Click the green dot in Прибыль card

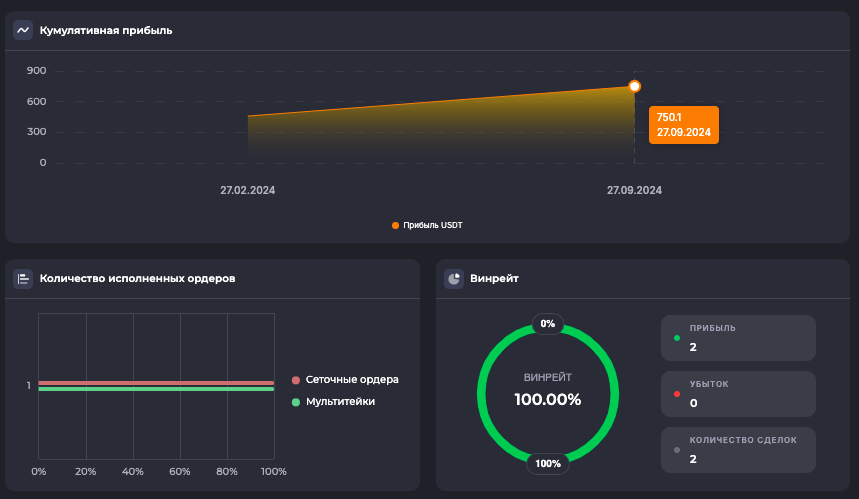[677, 338]
